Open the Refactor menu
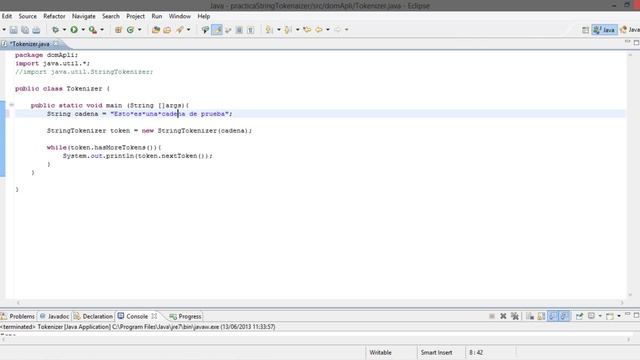The image size is (640, 360). 54,16
